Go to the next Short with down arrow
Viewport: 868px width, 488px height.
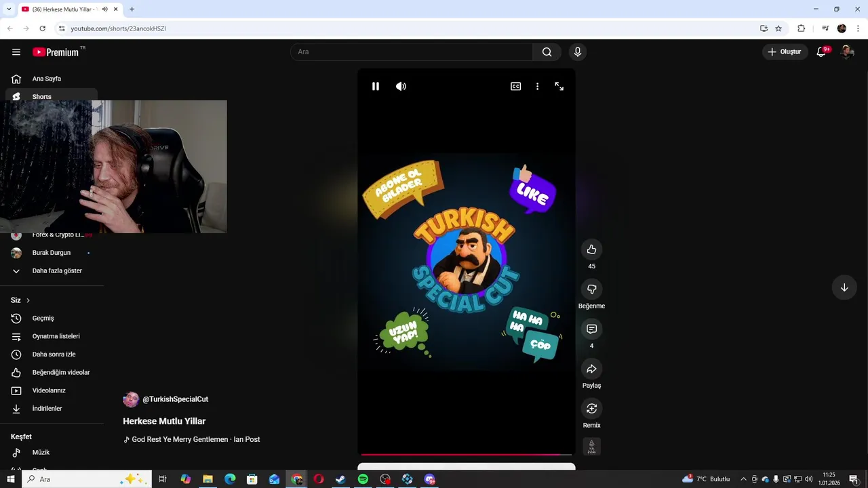[x=844, y=287]
